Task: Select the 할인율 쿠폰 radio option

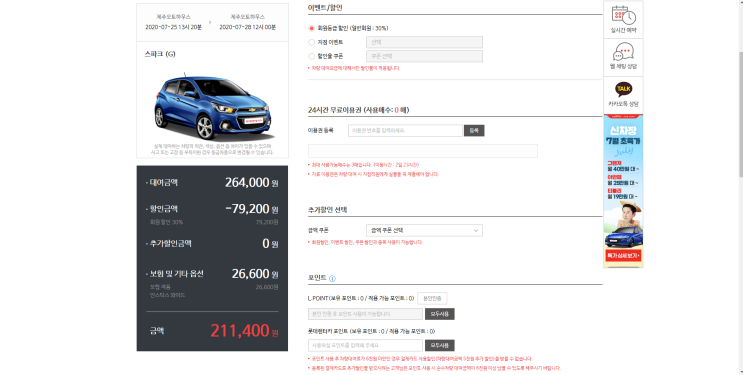Action: coord(311,56)
